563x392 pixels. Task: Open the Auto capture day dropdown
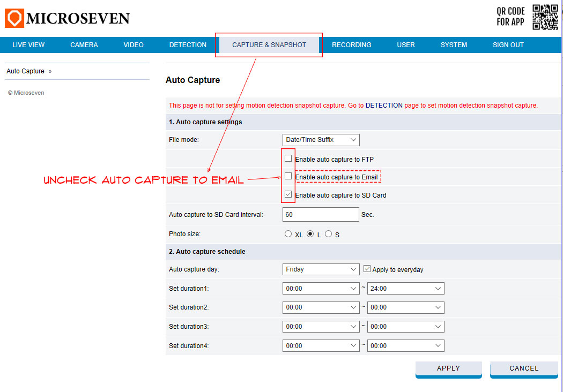[321, 269]
